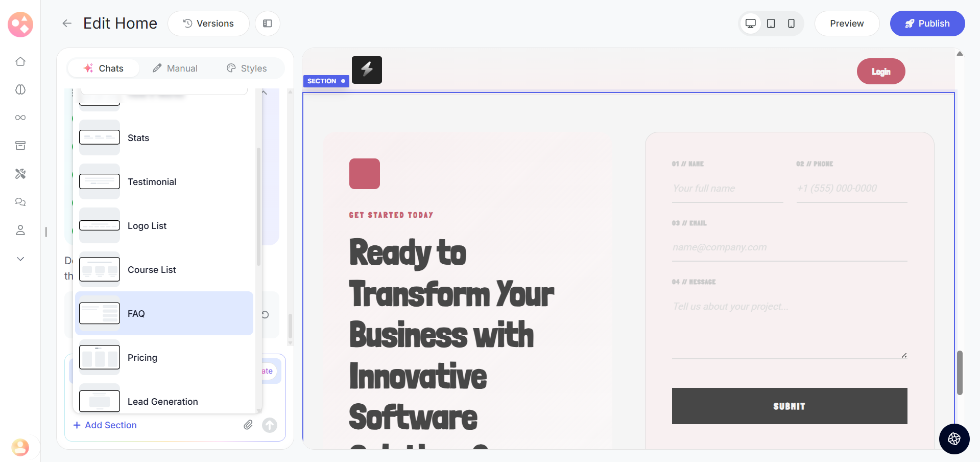The height and width of the screenshot is (462, 980).
Task: Open the Home icon in left sidebar
Action: (x=20, y=61)
